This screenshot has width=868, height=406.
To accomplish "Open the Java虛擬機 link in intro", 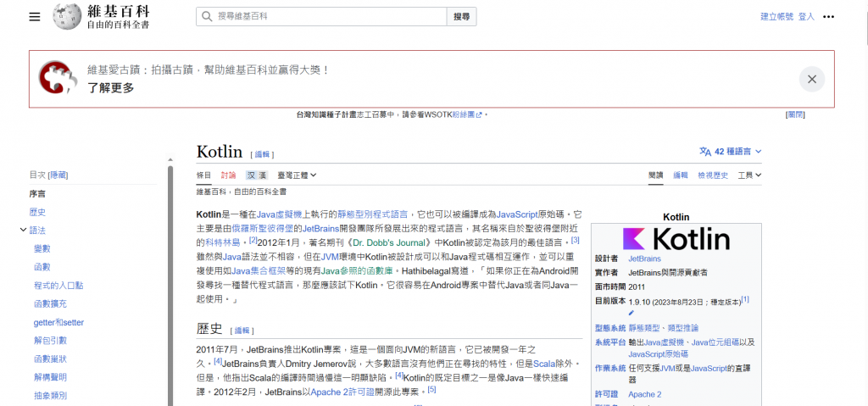I will point(280,214).
